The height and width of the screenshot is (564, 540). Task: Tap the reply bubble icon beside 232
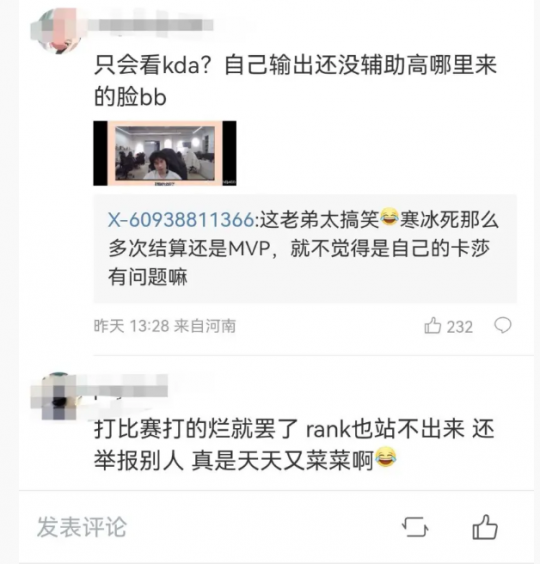tap(503, 326)
